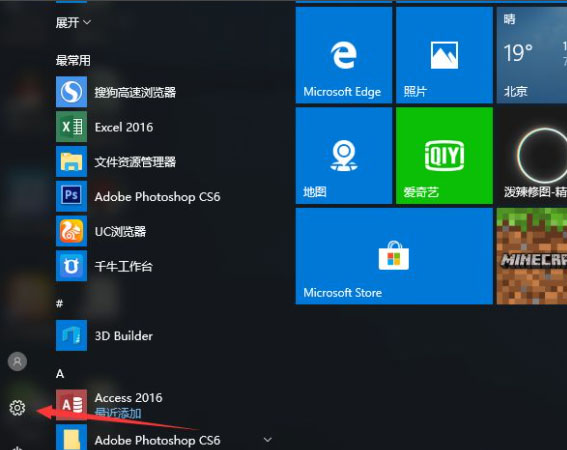This screenshot has width=567, height=450.
Task: Click the 最常用 heading
Action: 73,60
